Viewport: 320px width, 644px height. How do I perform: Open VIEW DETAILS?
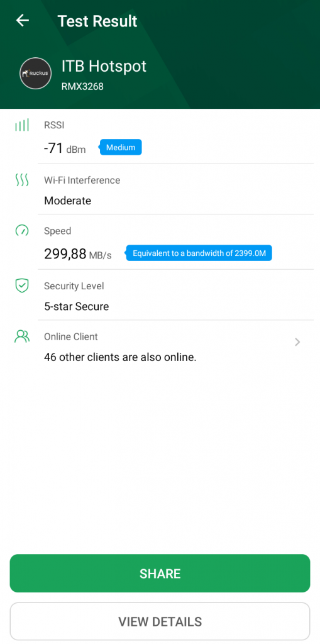tap(160, 621)
